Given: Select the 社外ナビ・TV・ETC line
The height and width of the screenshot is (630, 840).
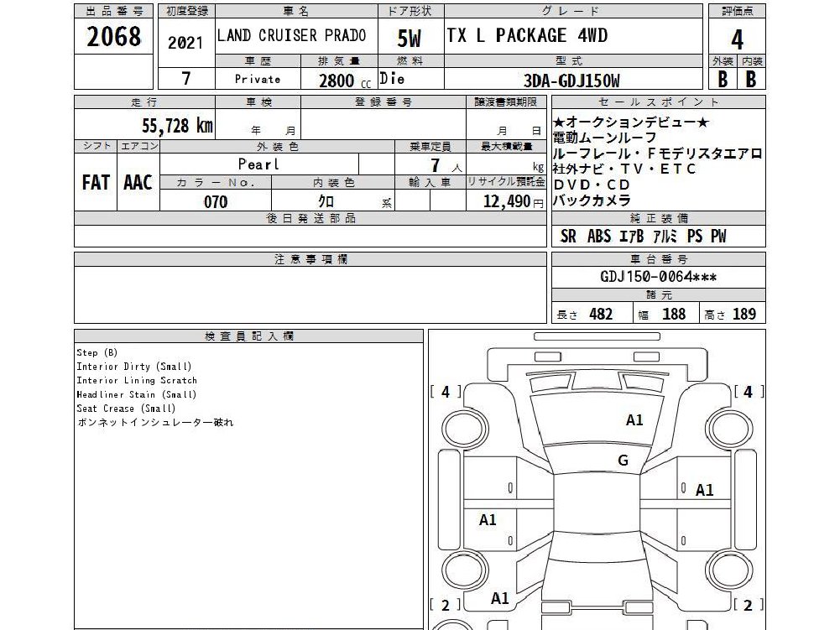Looking at the screenshot, I should coord(623,169).
